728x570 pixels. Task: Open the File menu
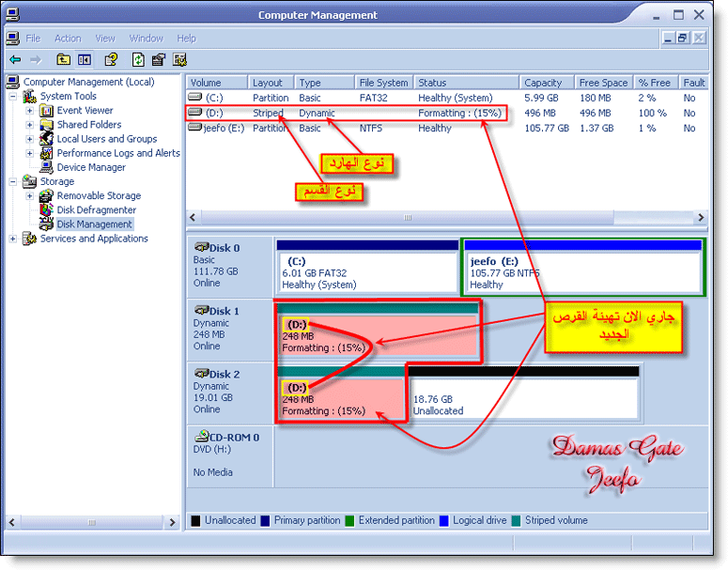pyautogui.click(x=33, y=39)
